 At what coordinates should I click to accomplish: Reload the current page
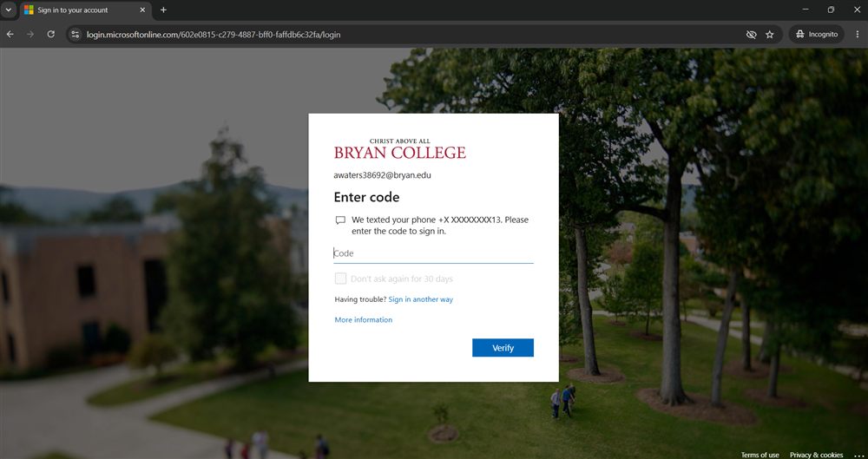coord(51,35)
